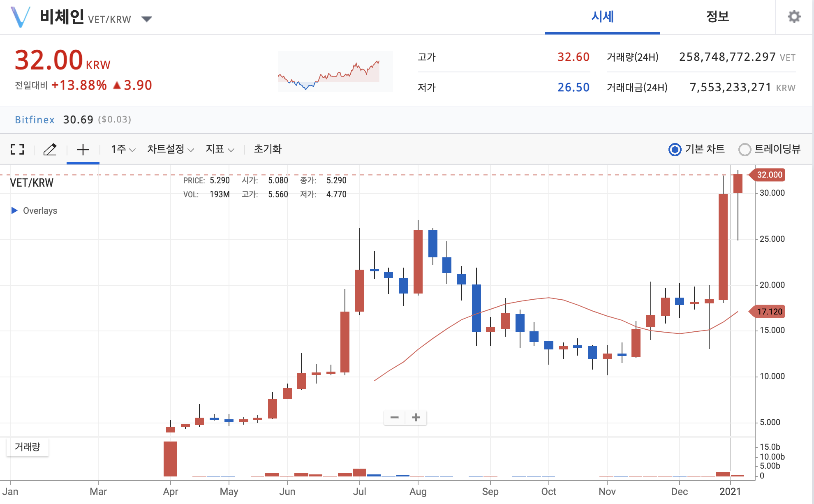Zoom in chart with plus button
This screenshot has height=504, width=814.
click(416, 418)
